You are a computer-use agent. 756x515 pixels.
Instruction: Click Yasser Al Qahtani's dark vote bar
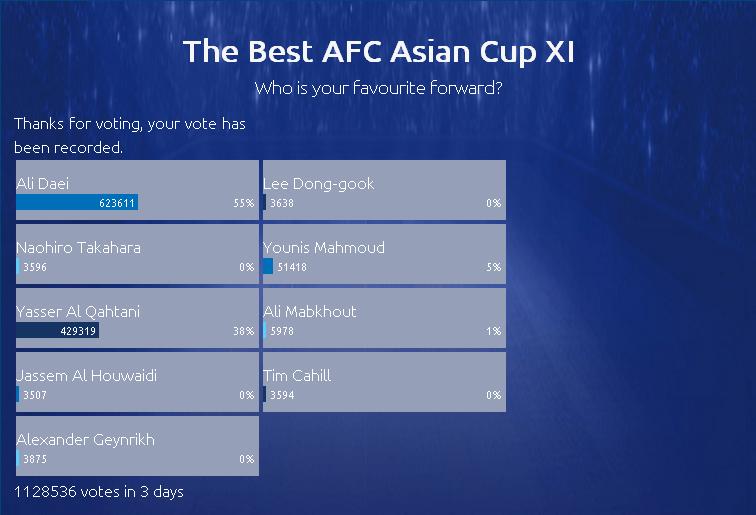pos(57,331)
